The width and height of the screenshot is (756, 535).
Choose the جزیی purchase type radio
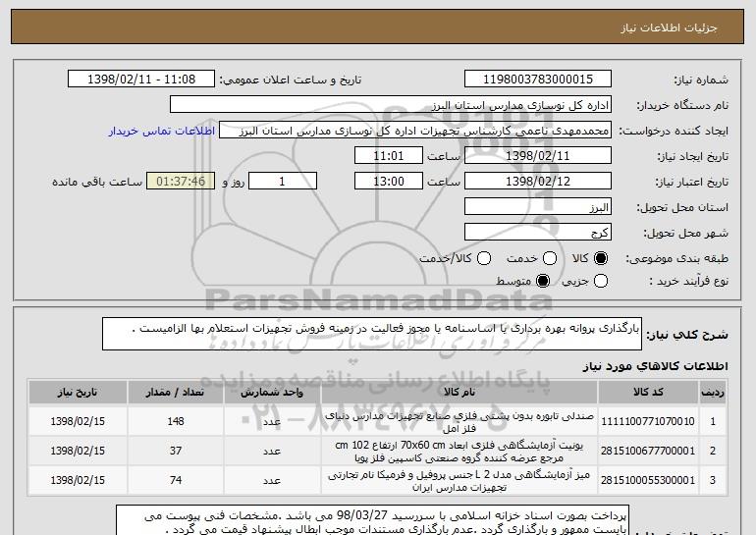click(601, 281)
